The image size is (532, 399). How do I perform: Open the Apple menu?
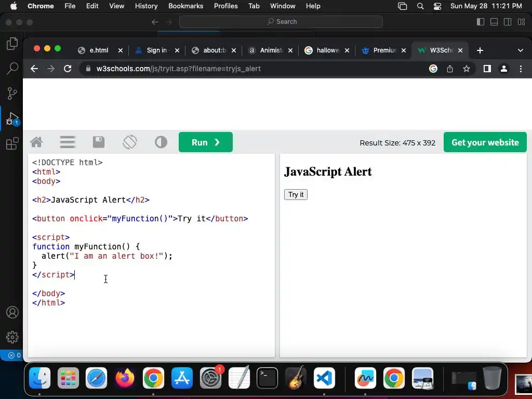click(x=14, y=6)
